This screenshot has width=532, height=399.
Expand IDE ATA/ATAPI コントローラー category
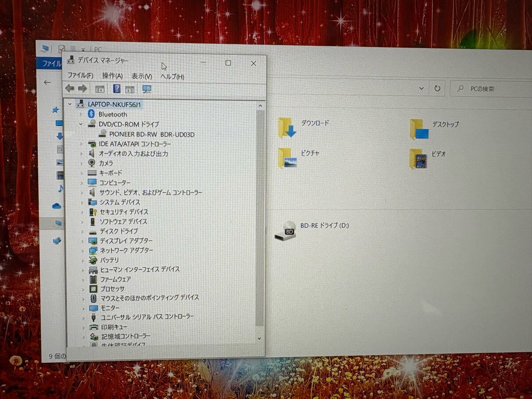coord(81,144)
